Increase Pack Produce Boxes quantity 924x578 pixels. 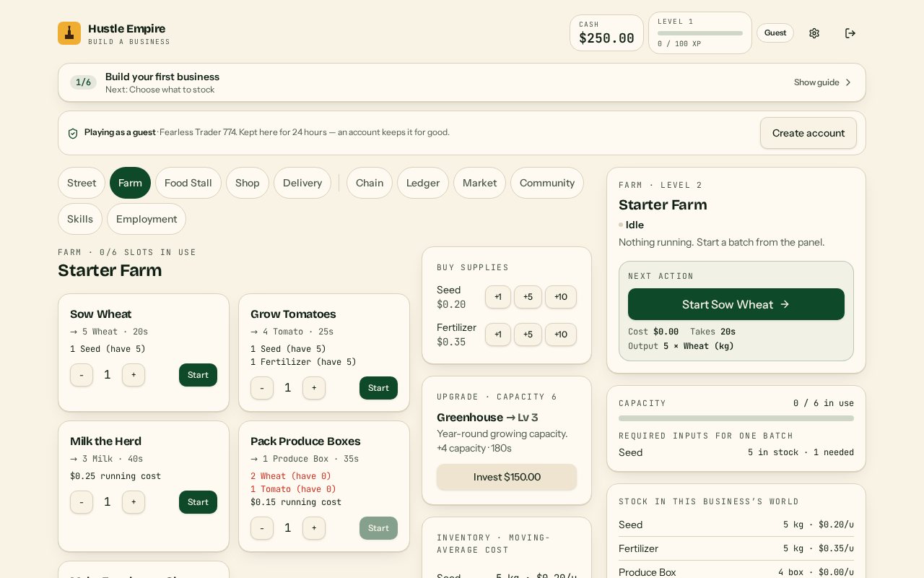point(314,528)
